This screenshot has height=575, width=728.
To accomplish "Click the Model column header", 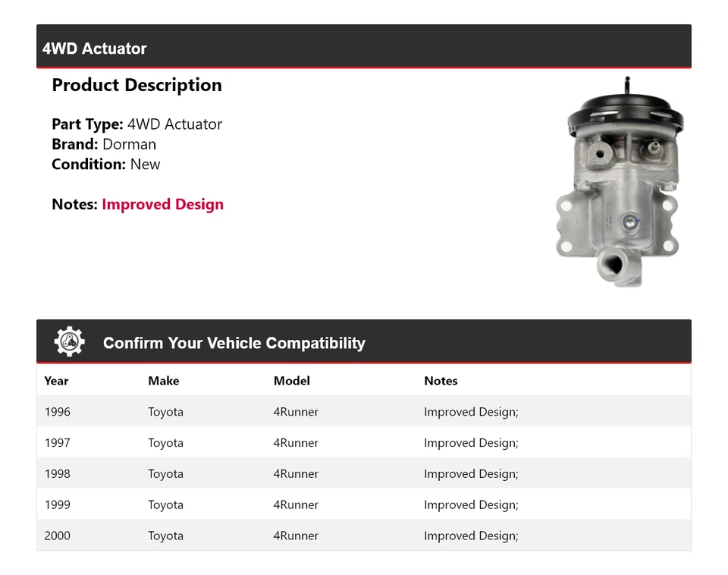I will point(291,381).
